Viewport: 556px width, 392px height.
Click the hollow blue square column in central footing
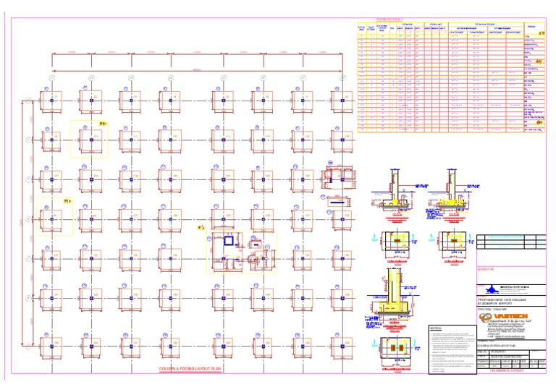(228, 241)
